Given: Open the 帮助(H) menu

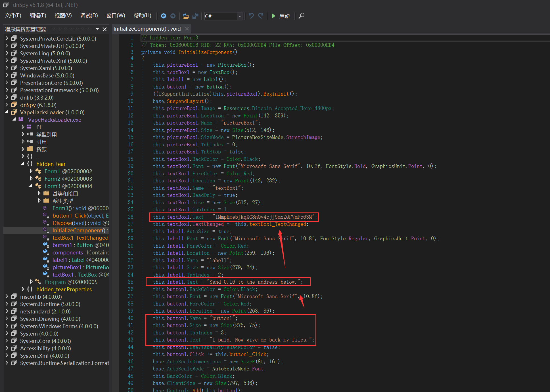Looking at the screenshot, I should [x=143, y=16].
